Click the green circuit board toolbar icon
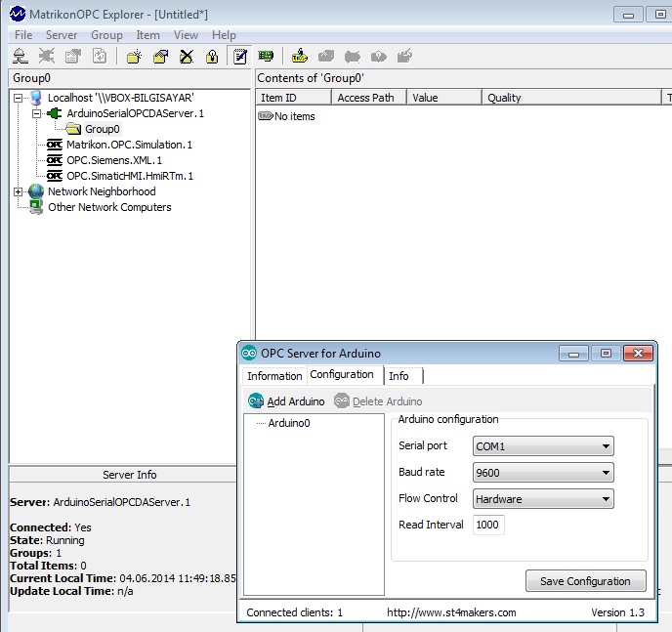672x632 pixels. click(x=266, y=56)
